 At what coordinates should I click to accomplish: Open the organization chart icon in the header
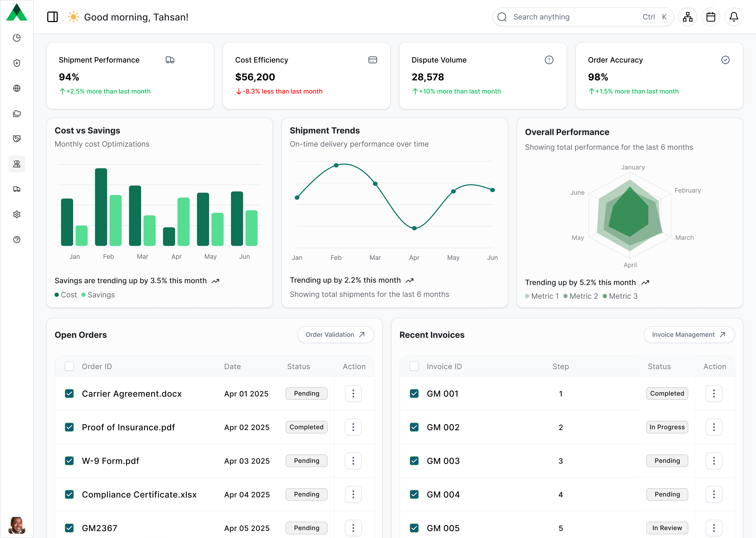pyautogui.click(x=687, y=17)
